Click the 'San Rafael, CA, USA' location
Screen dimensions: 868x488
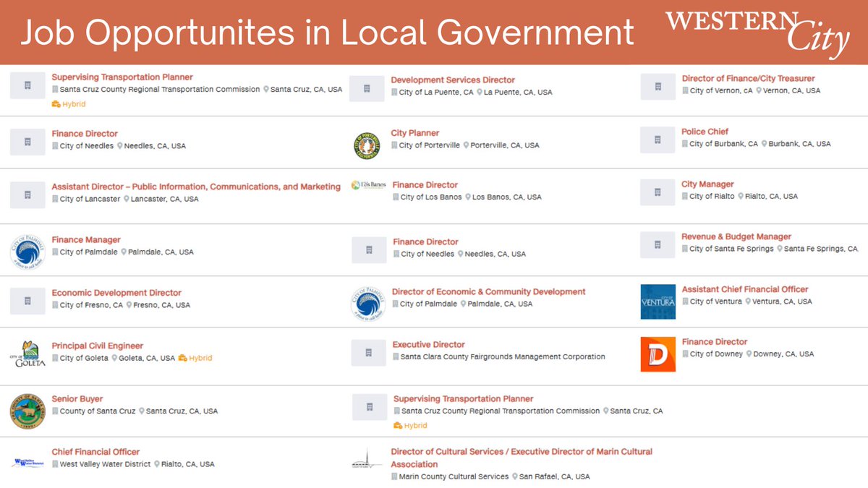555,477
